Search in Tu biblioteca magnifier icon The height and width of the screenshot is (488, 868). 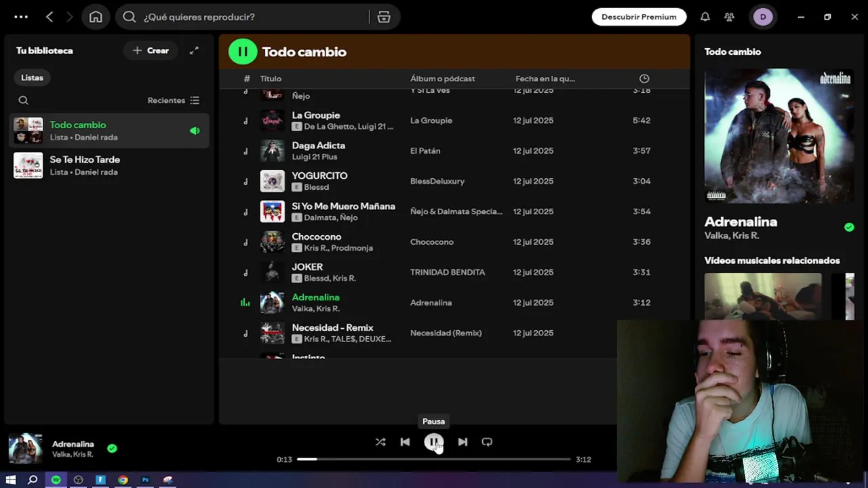coord(24,100)
